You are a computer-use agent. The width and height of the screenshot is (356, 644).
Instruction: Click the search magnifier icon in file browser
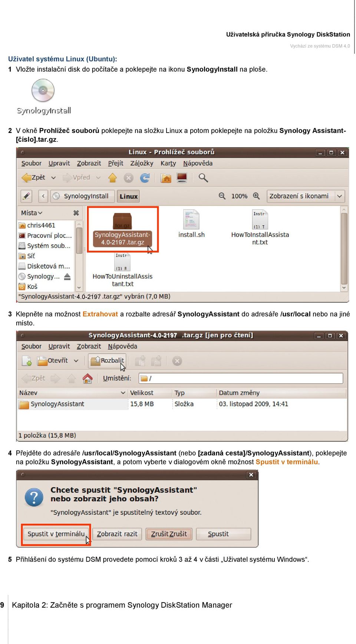[203, 178]
